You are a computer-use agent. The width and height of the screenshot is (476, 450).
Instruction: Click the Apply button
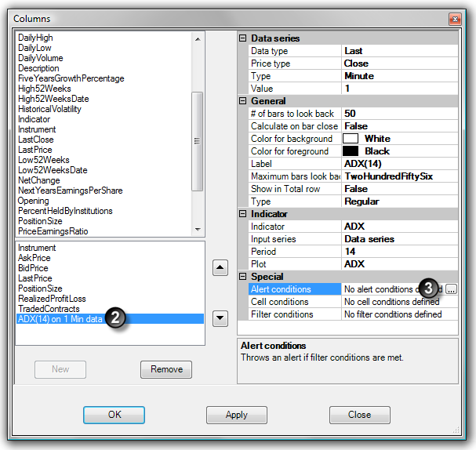237,415
